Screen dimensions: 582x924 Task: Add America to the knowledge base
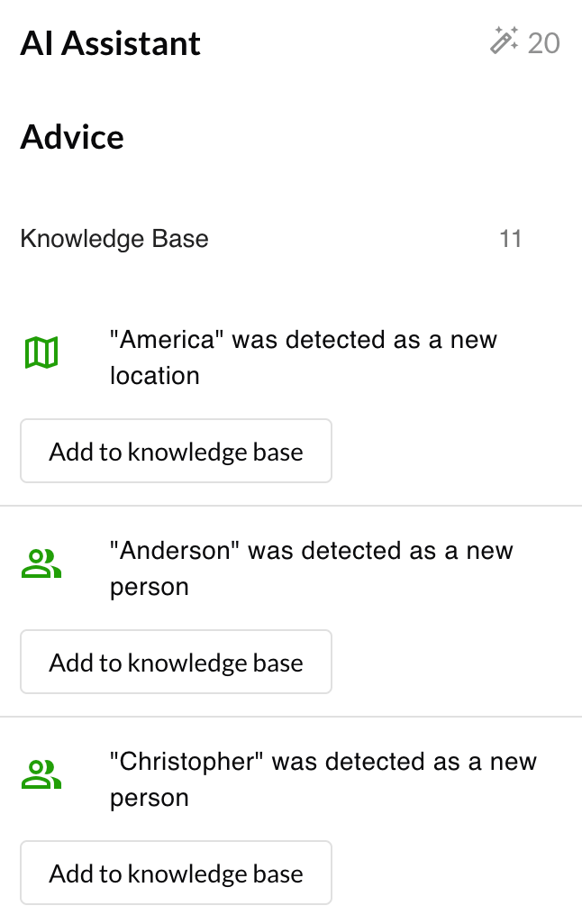(177, 452)
